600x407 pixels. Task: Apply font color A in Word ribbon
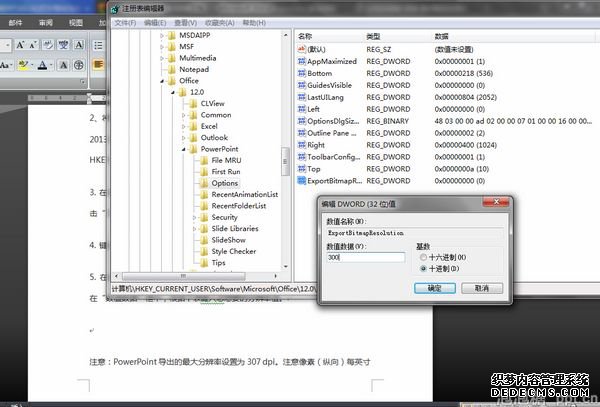[x=42, y=65]
